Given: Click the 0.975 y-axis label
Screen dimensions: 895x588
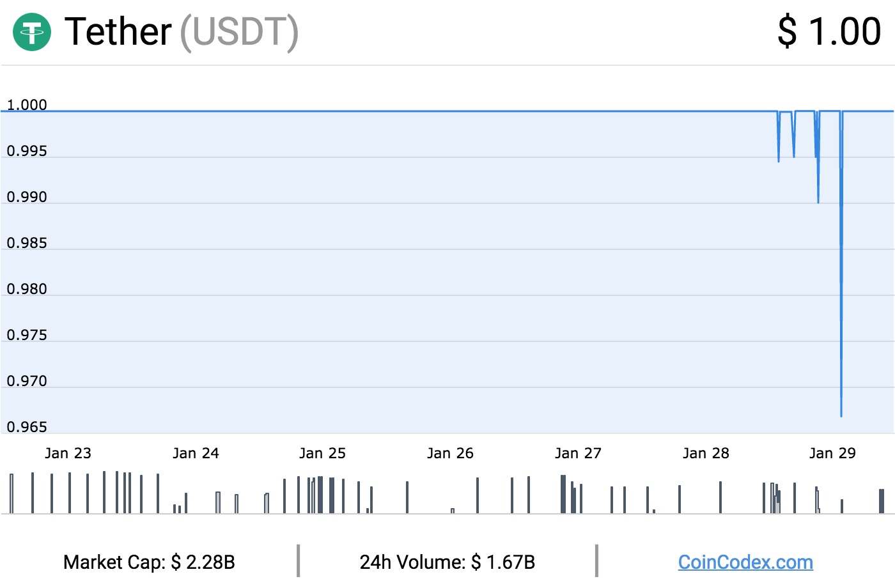Looking at the screenshot, I should tap(27, 335).
